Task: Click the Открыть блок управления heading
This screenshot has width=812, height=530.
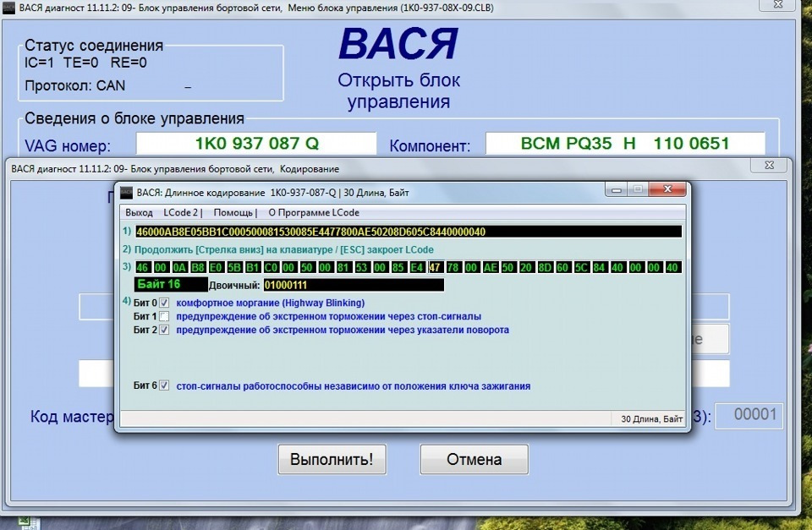Action: [x=398, y=90]
